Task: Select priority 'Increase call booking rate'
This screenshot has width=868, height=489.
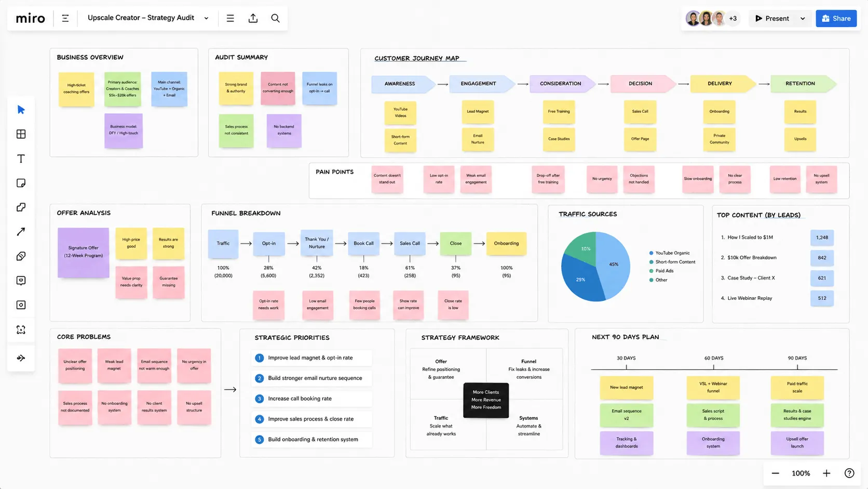Action: 312,399
